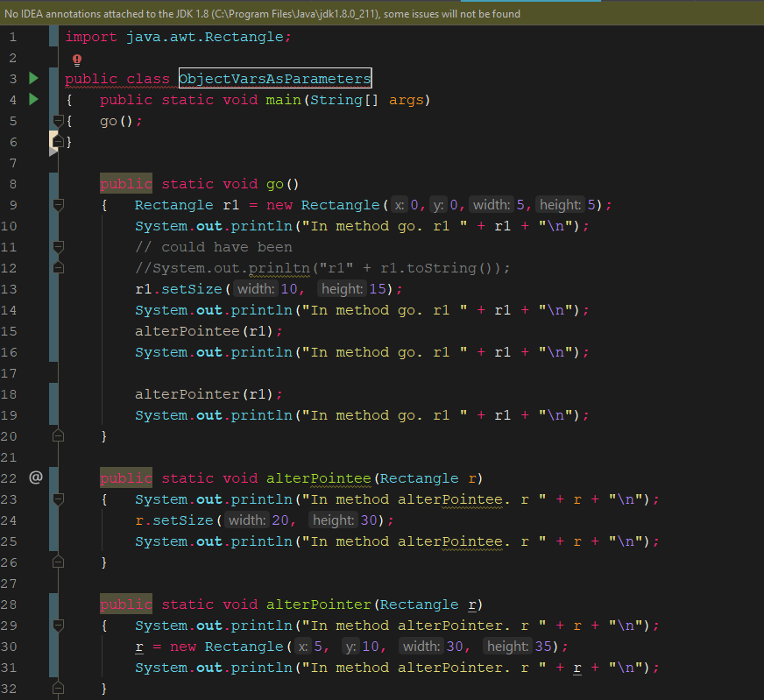The height and width of the screenshot is (700, 764).
Task: Click class name ObjectVarsAsParameters
Action: 275,79
